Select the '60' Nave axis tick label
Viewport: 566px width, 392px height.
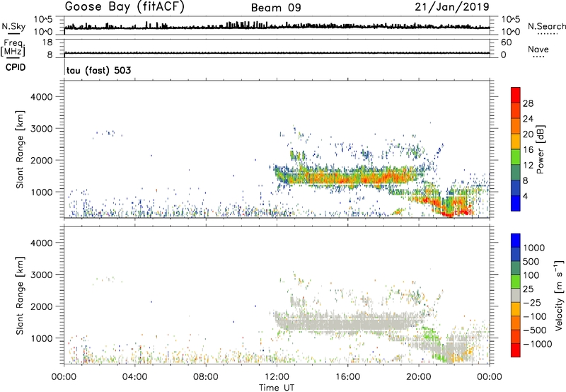pos(506,42)
